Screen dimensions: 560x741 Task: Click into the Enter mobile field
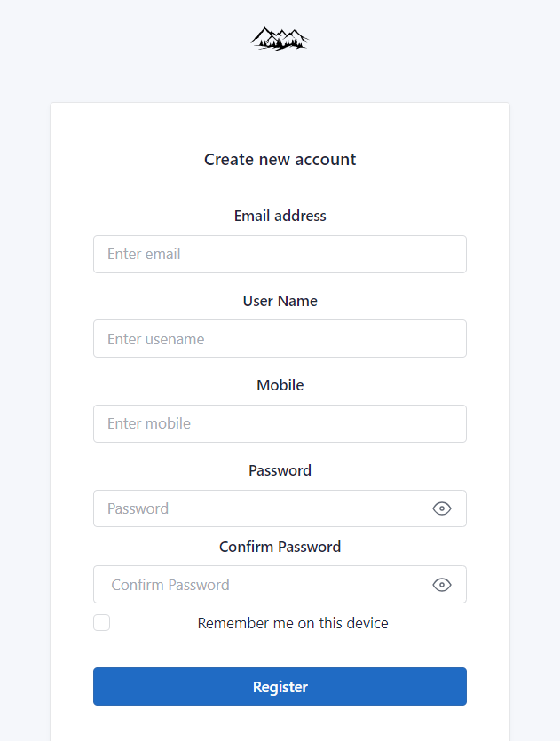(x=280, y=423)
